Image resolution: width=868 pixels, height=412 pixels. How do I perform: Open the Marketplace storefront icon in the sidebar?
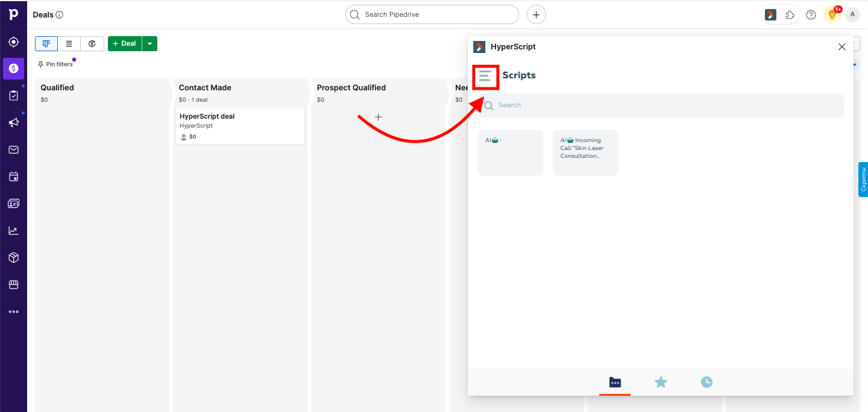(x=13, y=284)
